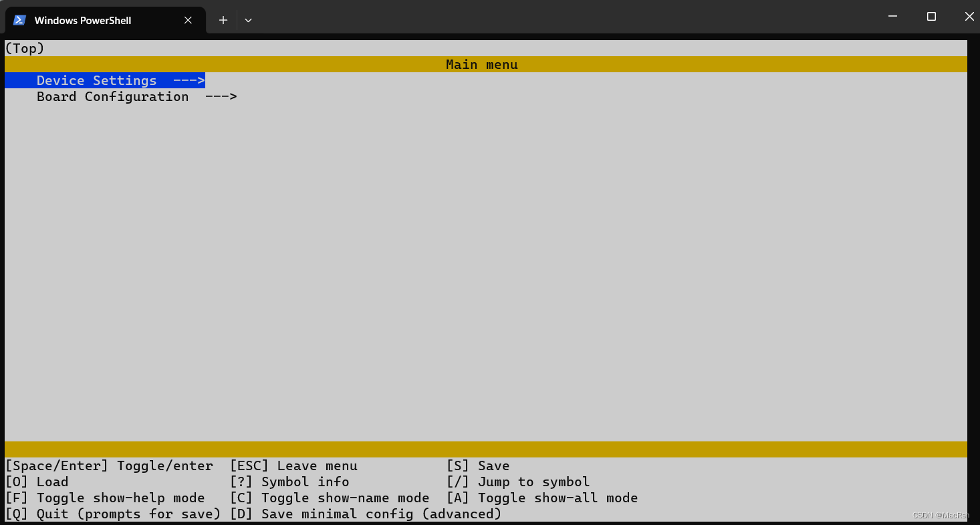This screenshot has width=980, height=525.
Task: Click the [ESC] Leave menu hint
Action: point(293,465)
